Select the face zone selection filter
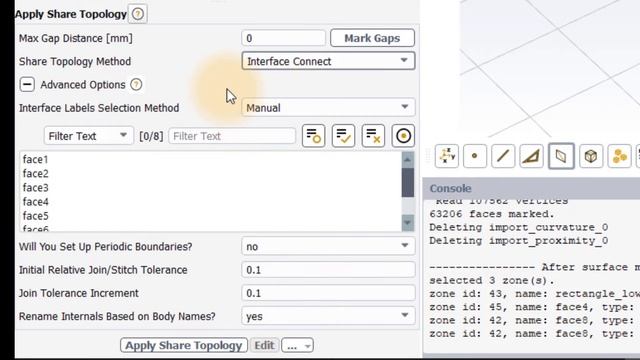 pyautogui.click(x=561, y=156)
